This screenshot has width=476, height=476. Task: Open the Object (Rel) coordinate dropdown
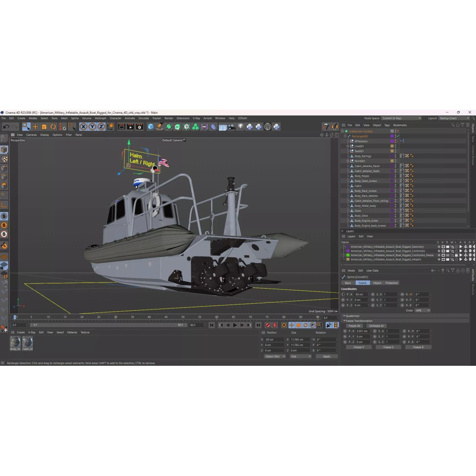[x=275, y=357]
